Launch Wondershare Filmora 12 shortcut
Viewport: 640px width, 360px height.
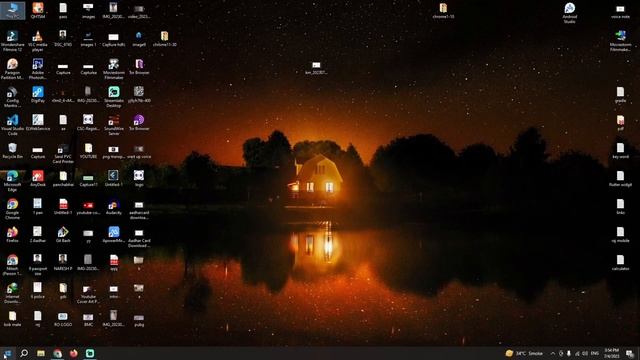point(12,41)
